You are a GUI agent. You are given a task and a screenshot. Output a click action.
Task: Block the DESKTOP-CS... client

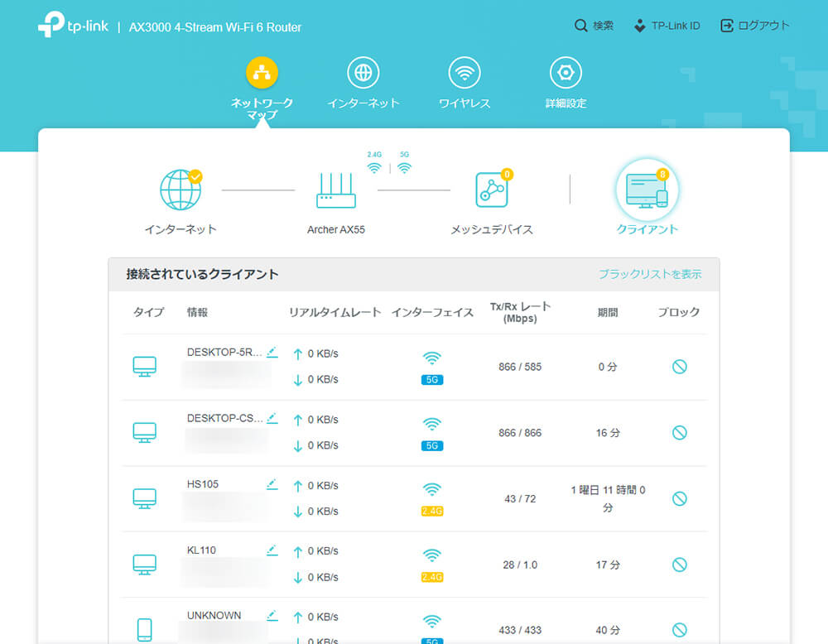[680, 432]
